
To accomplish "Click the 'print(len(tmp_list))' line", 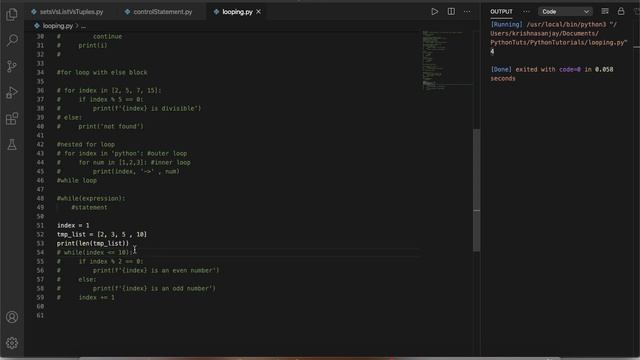I will coord(93,243).
